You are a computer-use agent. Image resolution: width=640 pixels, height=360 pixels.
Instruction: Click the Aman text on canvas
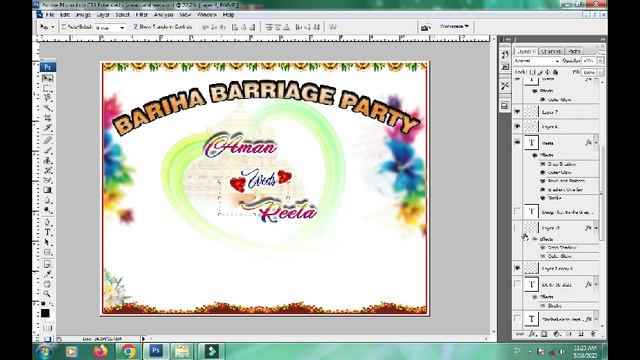pyautogui.click(x=241, y=146)
